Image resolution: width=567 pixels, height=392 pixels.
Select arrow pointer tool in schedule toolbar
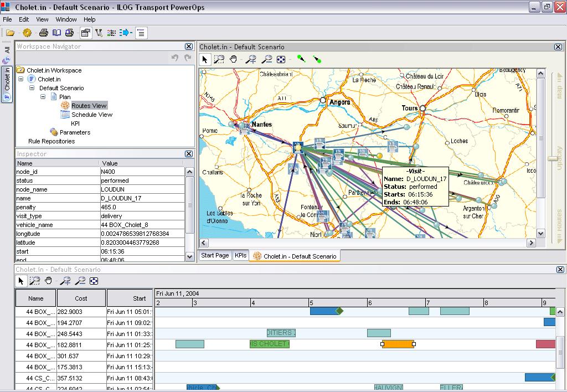pos(21,281)
